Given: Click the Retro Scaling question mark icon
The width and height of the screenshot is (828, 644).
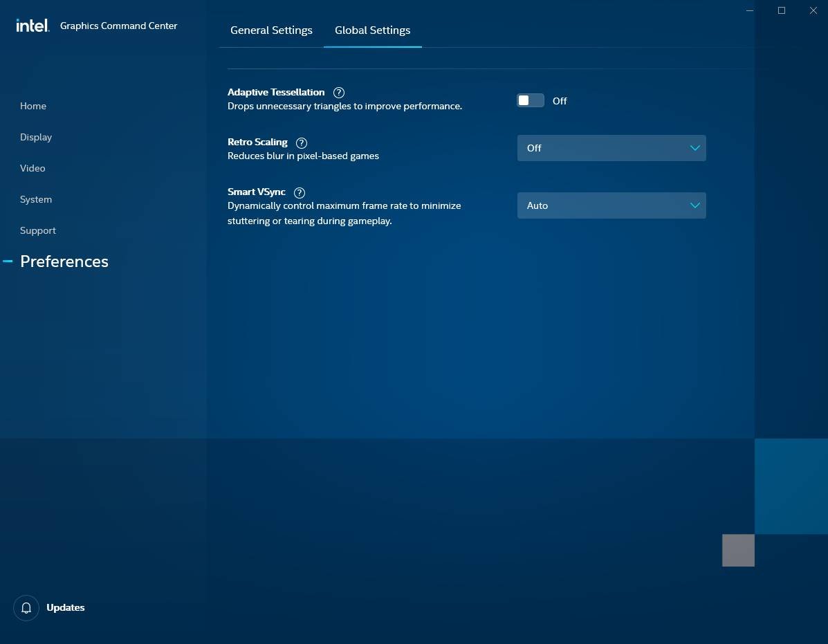Looking at the screenshot, I should coord(302,143).
